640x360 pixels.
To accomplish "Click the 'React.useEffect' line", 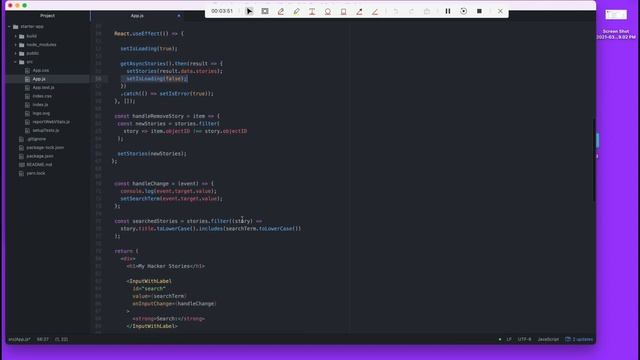I will [x=149, y=34].
